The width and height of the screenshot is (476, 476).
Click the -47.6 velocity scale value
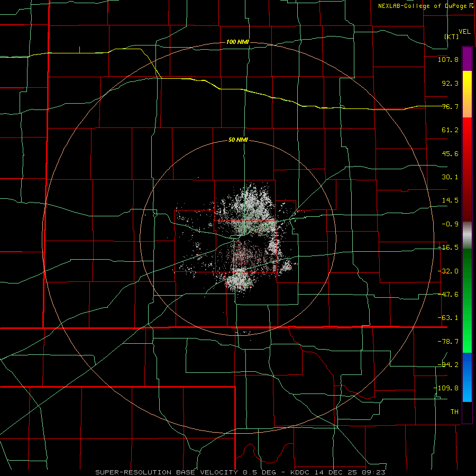pos(448,295)
